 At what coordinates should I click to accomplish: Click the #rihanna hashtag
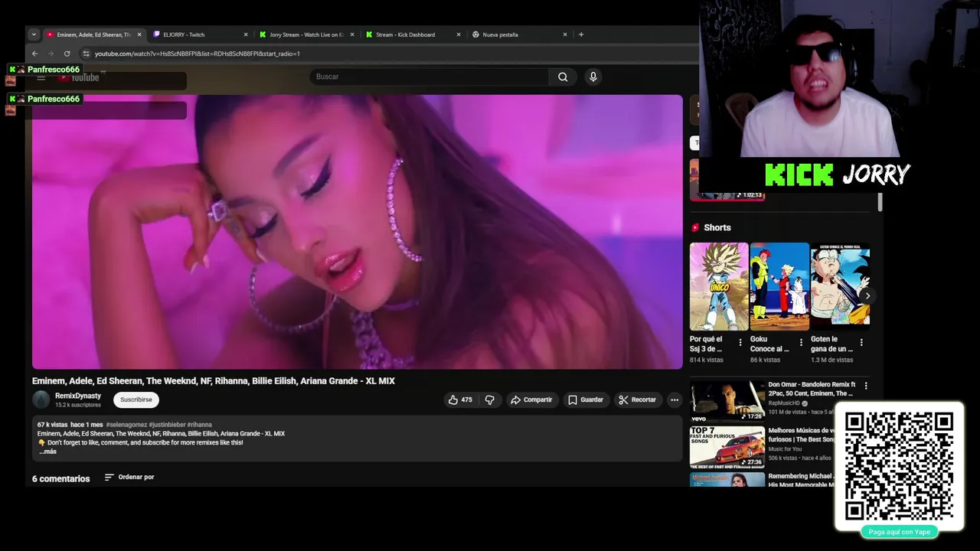click(x=200, y=425)
